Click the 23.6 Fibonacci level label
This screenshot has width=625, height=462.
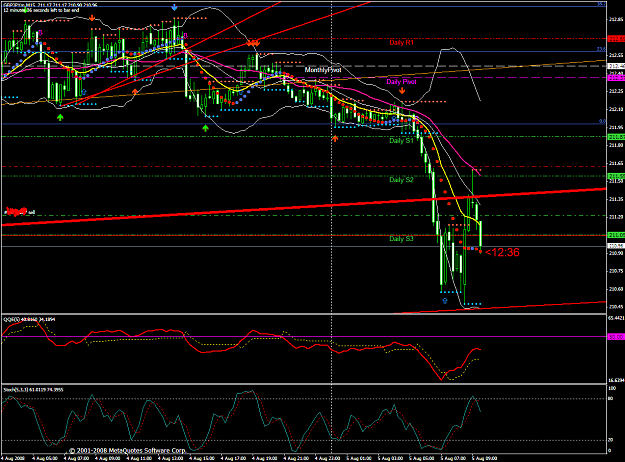point(601,49)
